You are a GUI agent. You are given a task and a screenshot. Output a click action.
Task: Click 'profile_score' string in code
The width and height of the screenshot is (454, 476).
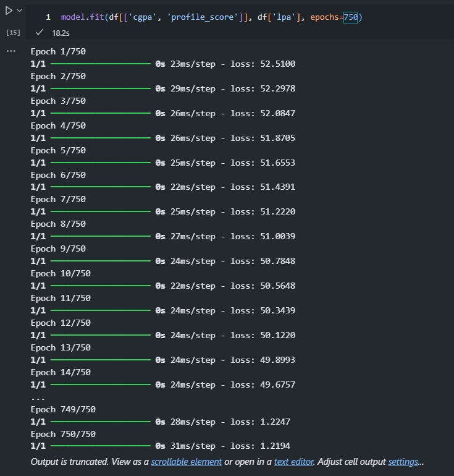202,17
